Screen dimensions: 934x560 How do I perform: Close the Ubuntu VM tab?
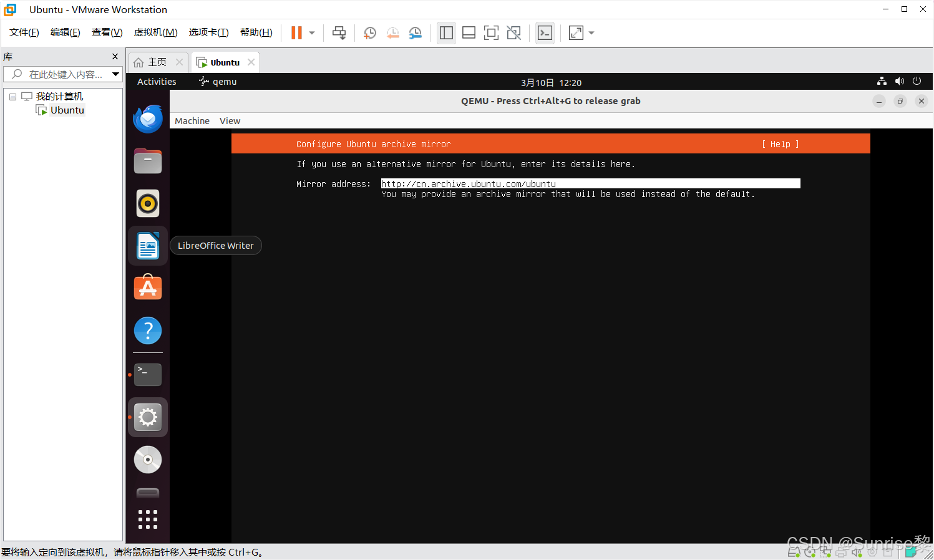coord(251,62)
